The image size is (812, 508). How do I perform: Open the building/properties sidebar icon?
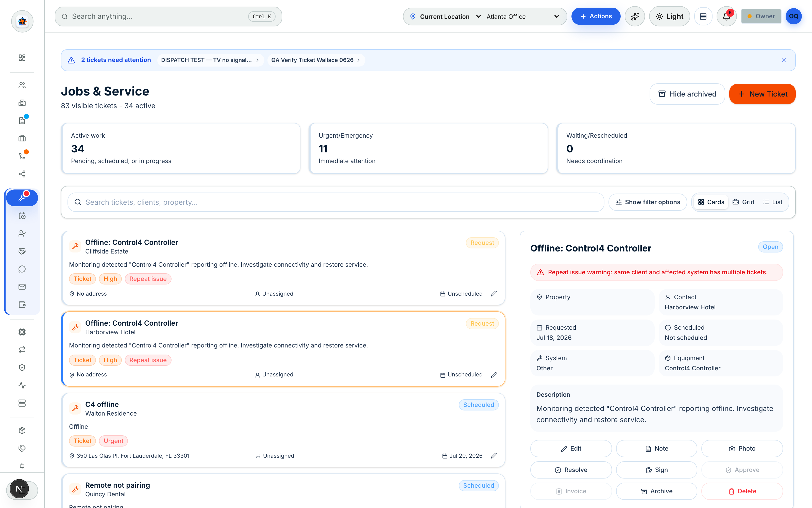point(22,103)
